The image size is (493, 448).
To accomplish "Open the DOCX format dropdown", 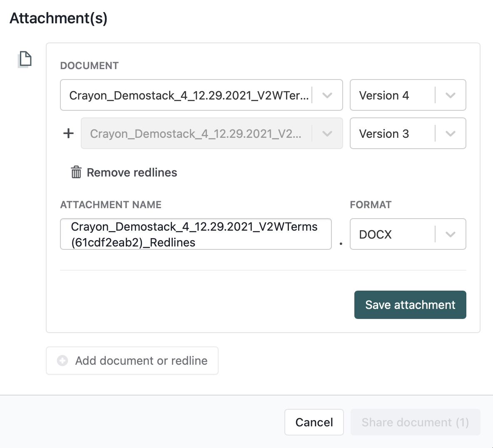I will [x=408, y=234].
